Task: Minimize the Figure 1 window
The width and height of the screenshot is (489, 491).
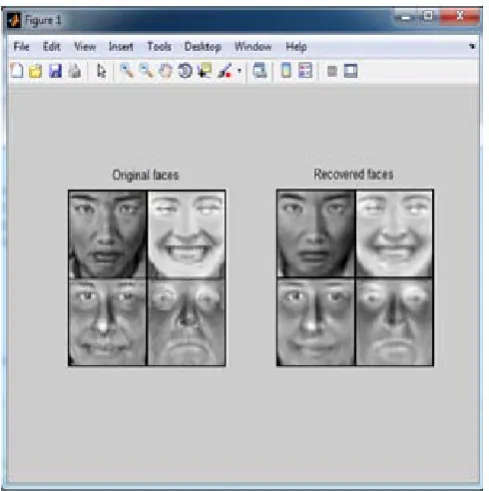Action: (405, 17)
